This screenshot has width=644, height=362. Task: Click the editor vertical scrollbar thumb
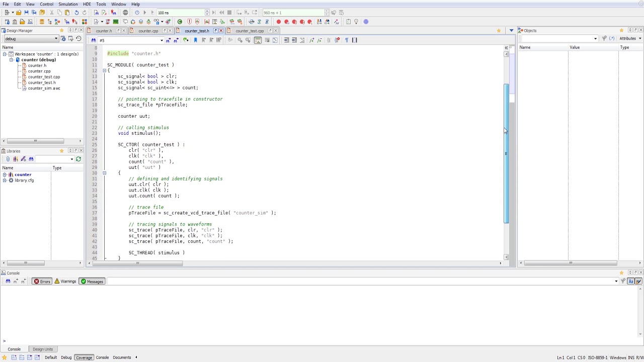coord(506,153)
